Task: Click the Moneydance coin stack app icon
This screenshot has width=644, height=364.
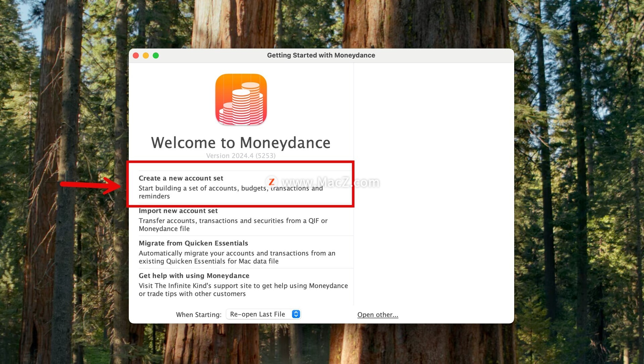Action: [241, 100]
